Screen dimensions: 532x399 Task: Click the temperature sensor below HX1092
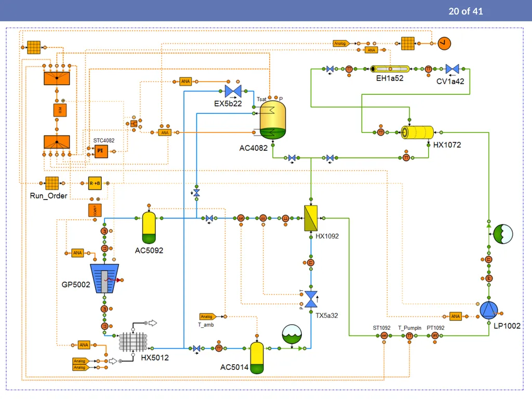[x=311, y=262]
